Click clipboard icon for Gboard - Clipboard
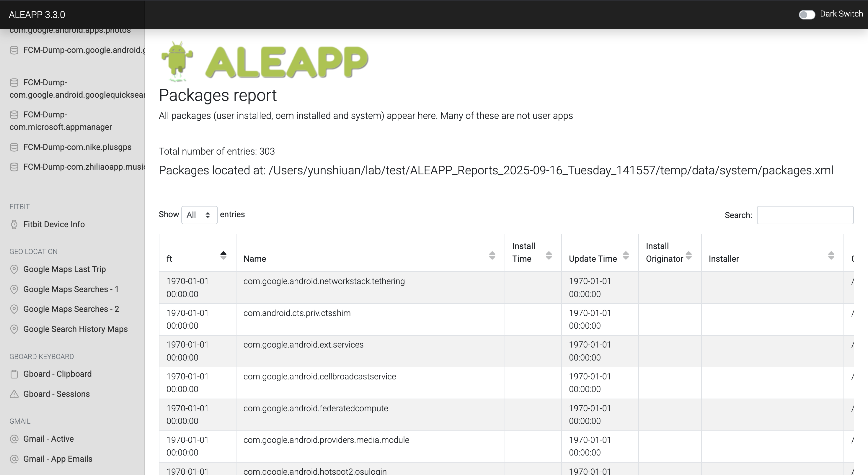Viewport: 868px width, 475px height. tap(14, 374)
